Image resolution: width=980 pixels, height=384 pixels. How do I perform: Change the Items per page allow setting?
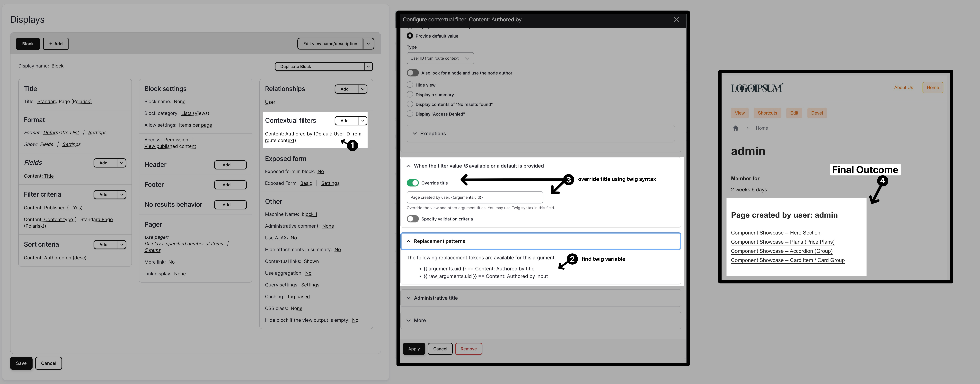(x=195, y=125)
